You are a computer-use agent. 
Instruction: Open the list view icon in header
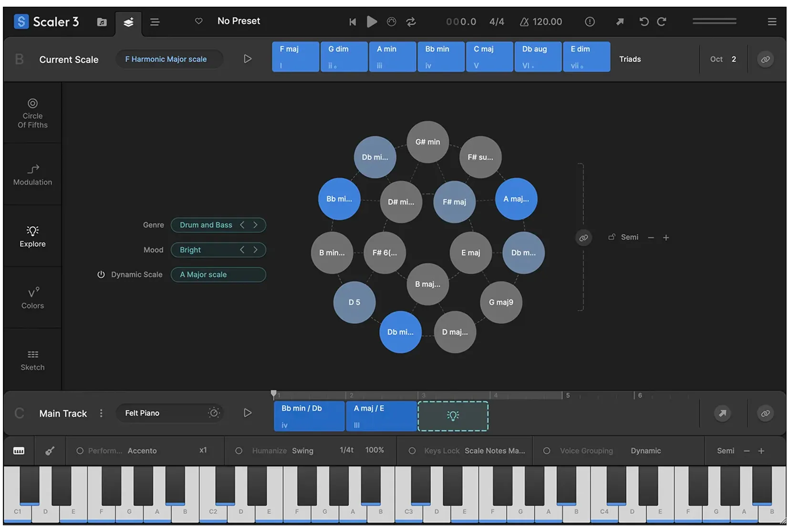coord(155,22)
